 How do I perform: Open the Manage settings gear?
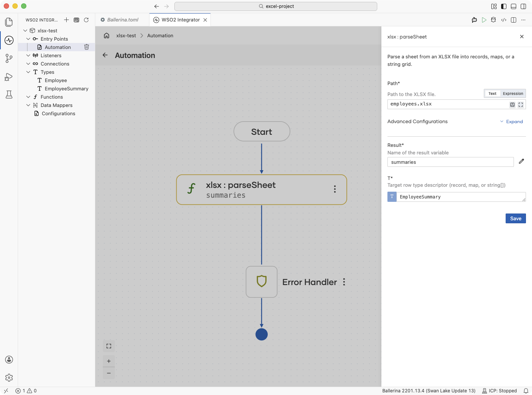[9, 378]
